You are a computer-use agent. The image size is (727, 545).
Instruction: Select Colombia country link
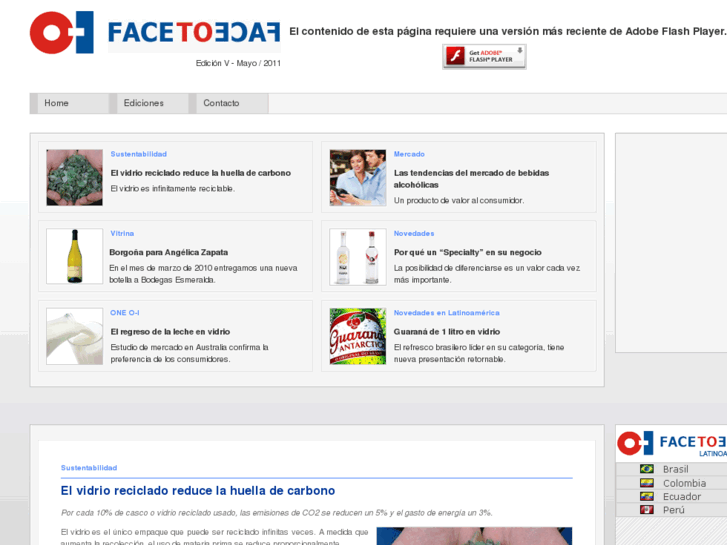coord(684,483)
